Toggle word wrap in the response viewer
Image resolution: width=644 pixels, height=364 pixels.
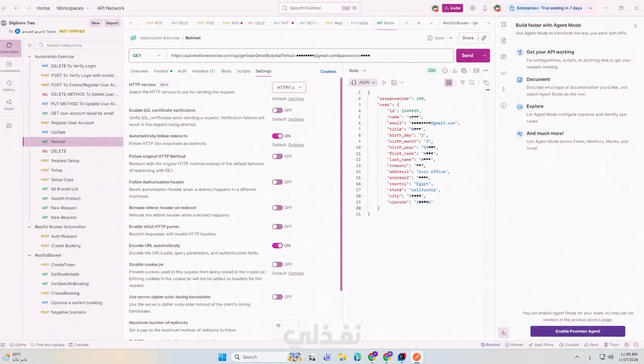tap(449, 83)
